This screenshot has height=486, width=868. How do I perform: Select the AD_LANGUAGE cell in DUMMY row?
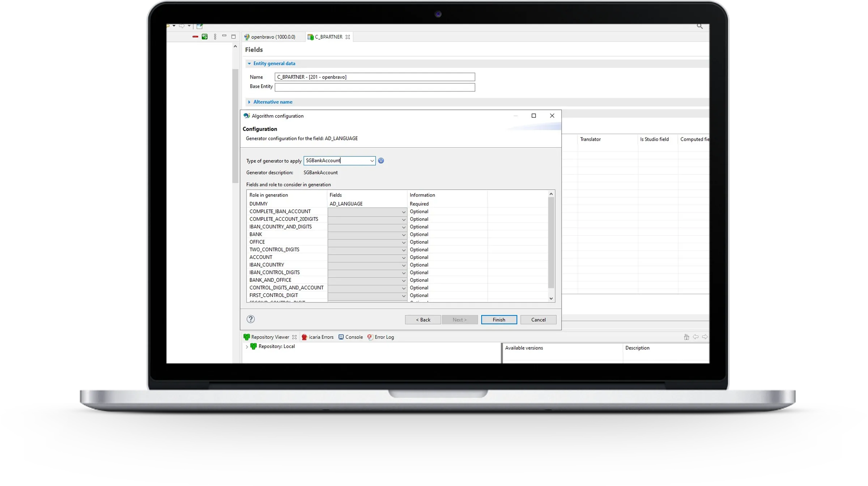[367, 204]
